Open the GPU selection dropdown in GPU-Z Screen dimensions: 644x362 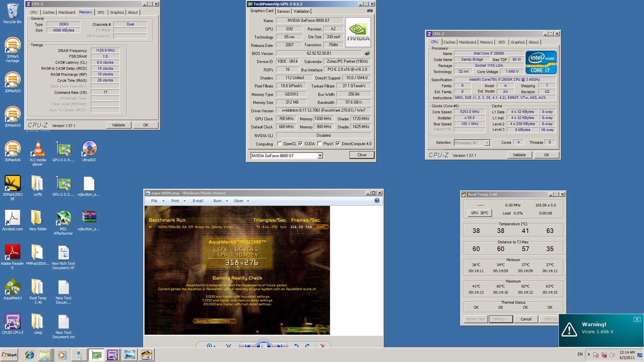pyautogui.click(x=320, y=156)
